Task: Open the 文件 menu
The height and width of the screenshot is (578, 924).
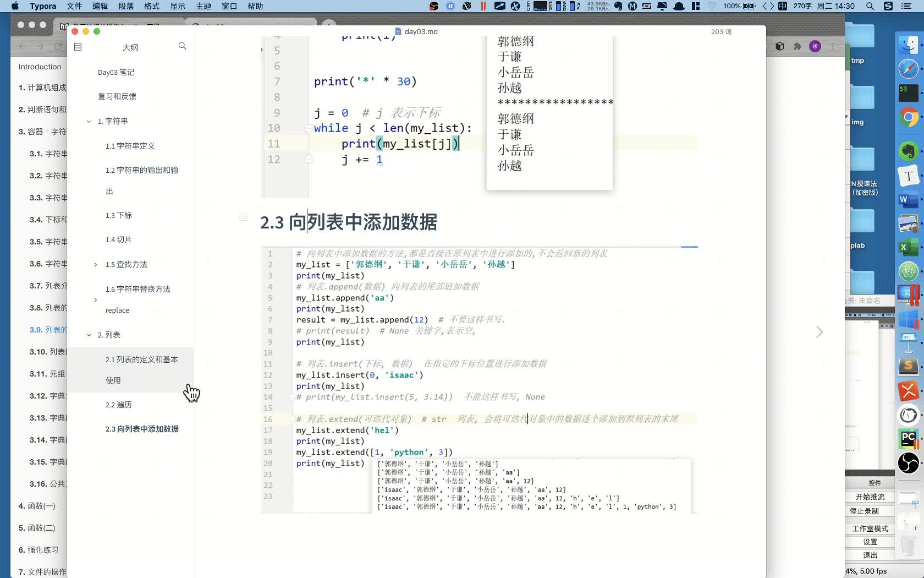Action: 74,6
